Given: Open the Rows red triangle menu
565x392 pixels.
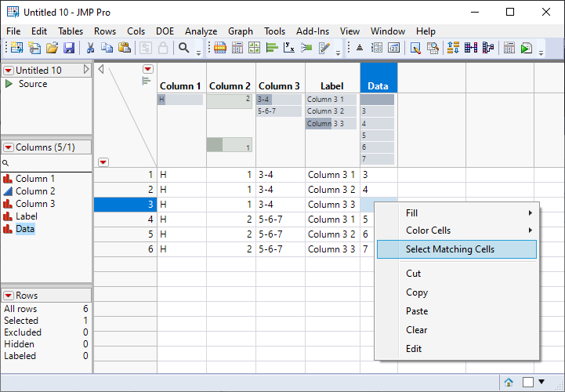Looking at the screenshot, I should 9,296.
